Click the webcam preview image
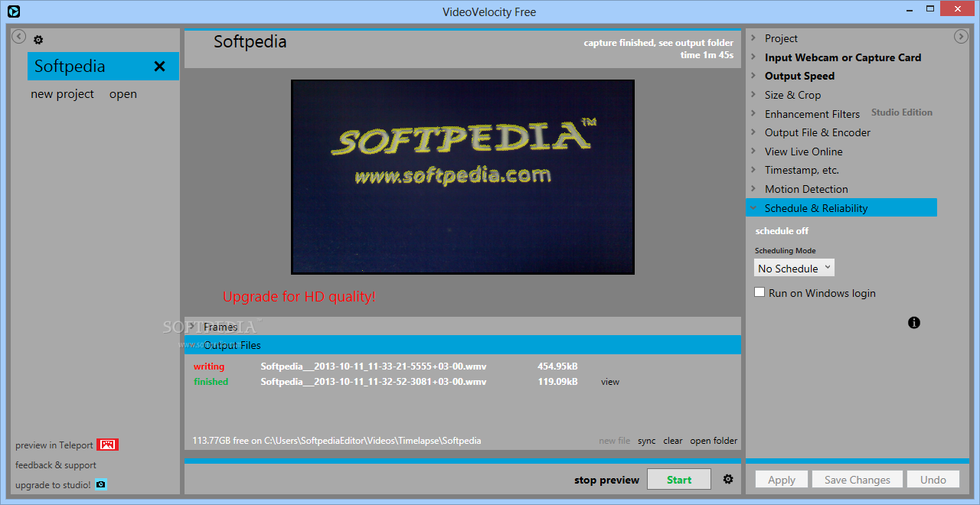The height and width of the screenshot is (505, 980). tap(462, 177)
